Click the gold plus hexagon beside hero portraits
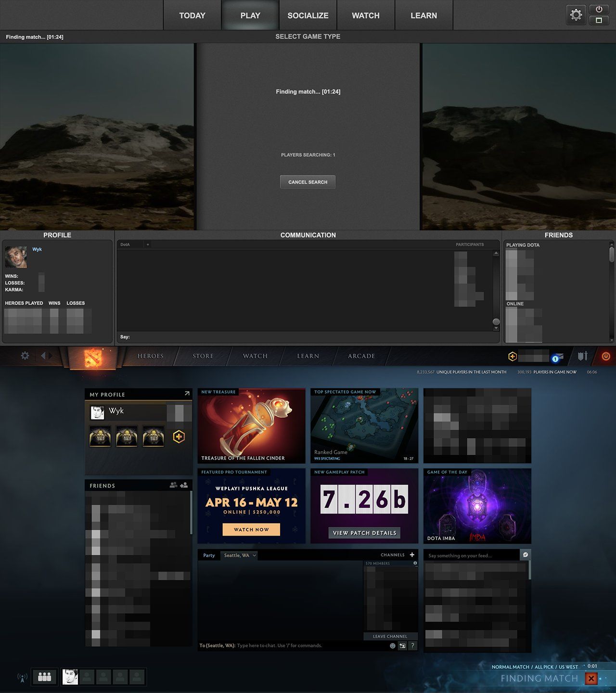The width and height of the screenshot is (616, 693). [x=179, y=437]
